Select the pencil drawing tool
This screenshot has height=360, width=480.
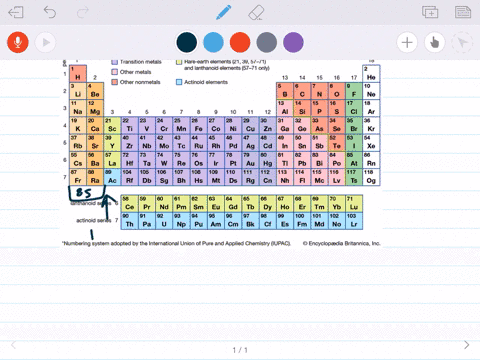click(224, 12)
